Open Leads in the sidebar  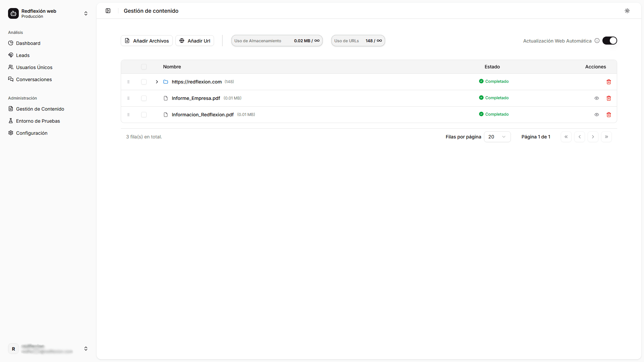[23, 55]
